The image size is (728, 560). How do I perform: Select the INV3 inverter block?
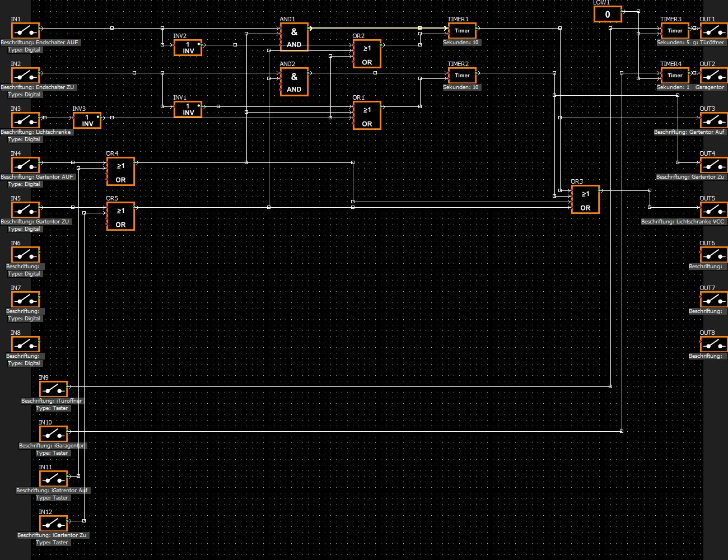[87, 120]
